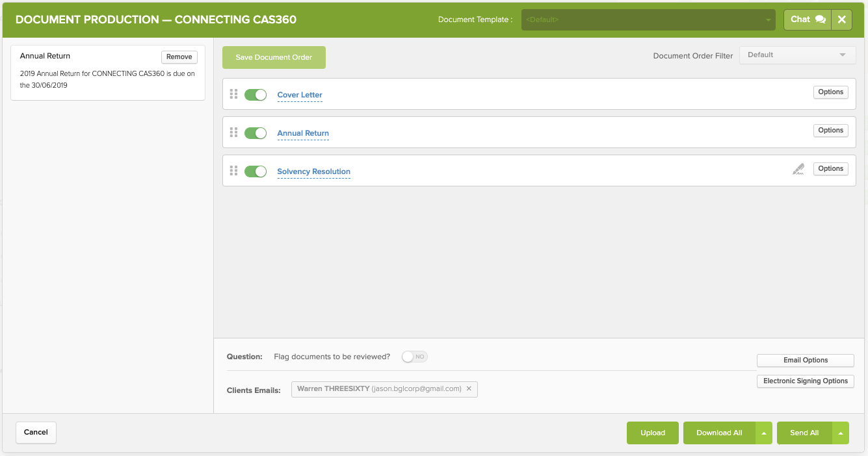This screenshot has height=456, width=868.
Task: Click the drag handle beside Solvency Resolution
Action: [x=234, y=171]
